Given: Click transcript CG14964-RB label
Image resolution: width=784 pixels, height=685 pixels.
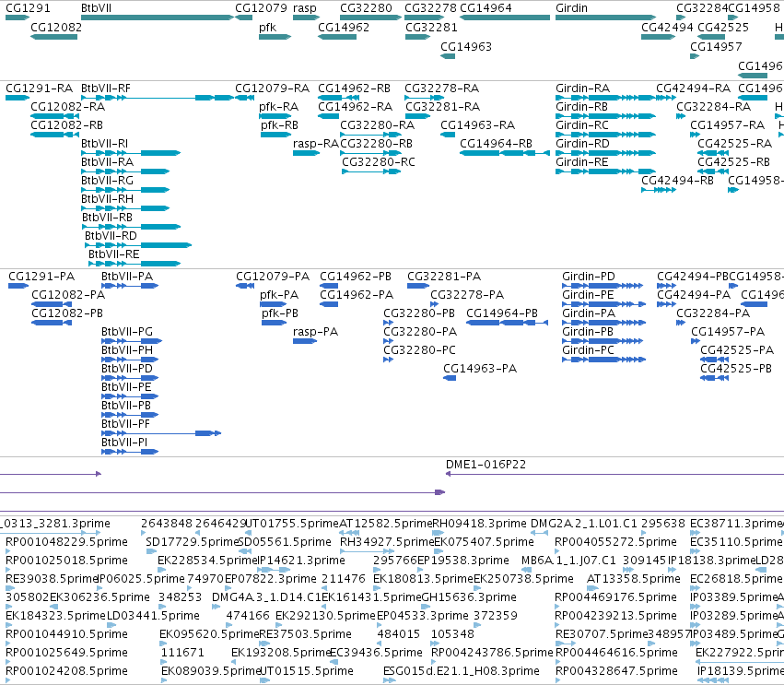Looking at the screenshot, I should [x=496, y=143].
